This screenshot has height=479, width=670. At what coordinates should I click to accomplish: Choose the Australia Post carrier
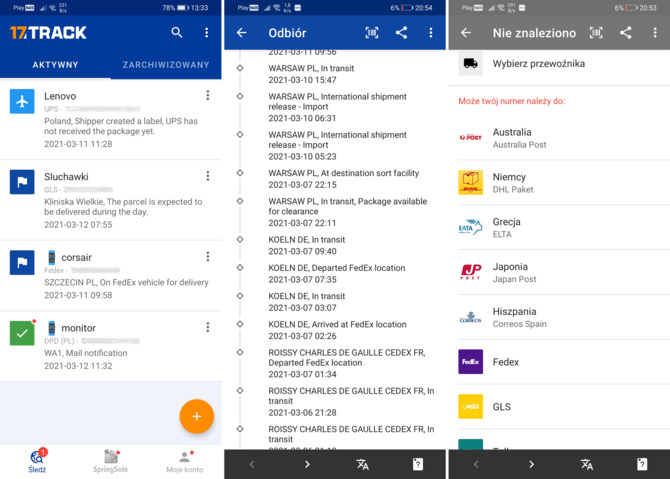[x=559, y=138]
